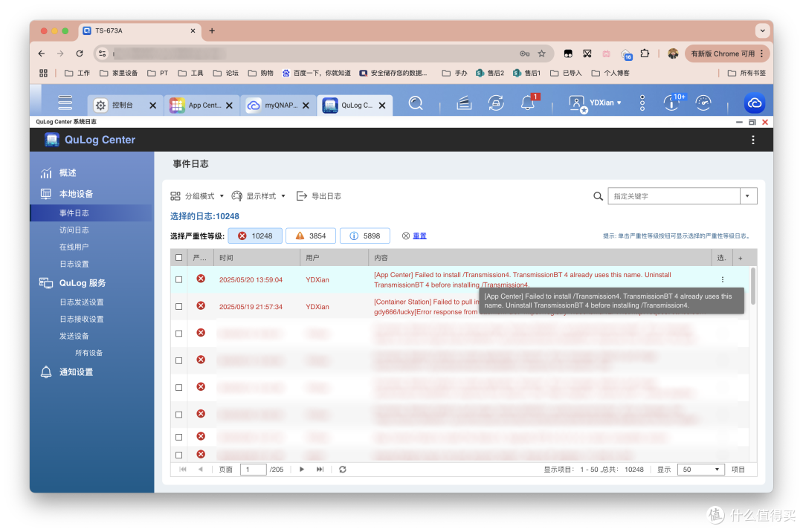
Task: Open YDXian user menu
Action: pyautogui.click(x=596, y=103)
